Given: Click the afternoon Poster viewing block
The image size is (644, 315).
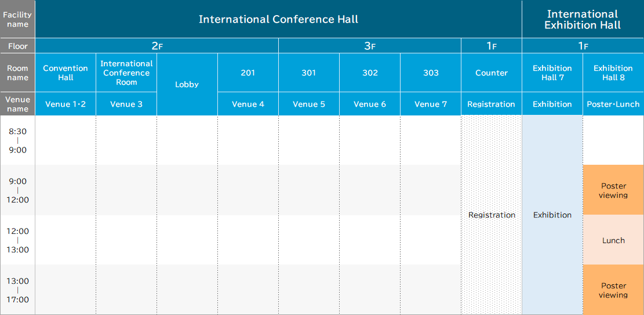Looking at the screenshot, I should (x=613, y=290).
